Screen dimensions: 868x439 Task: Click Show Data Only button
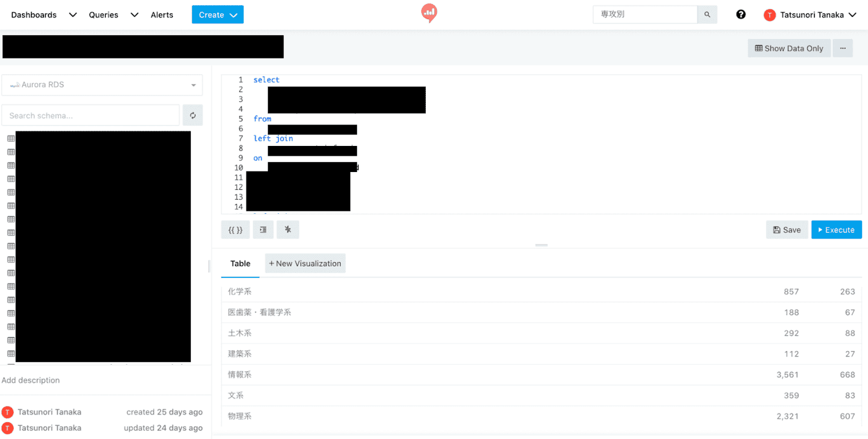point(789,49)
